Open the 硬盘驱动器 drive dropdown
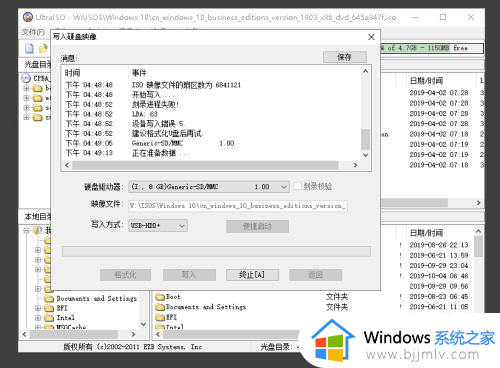The width and height of the screenshot is (500, 368). coord(284,187)
